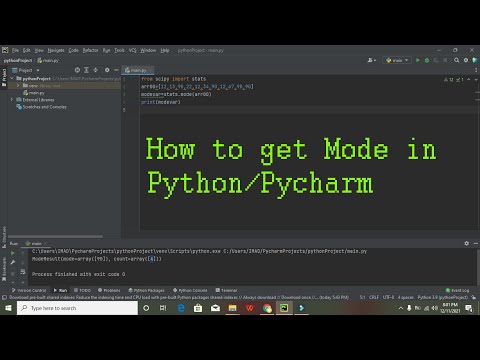
Task: Click the Search Everywhere magnifier icon
Action: tap(456, 60)
